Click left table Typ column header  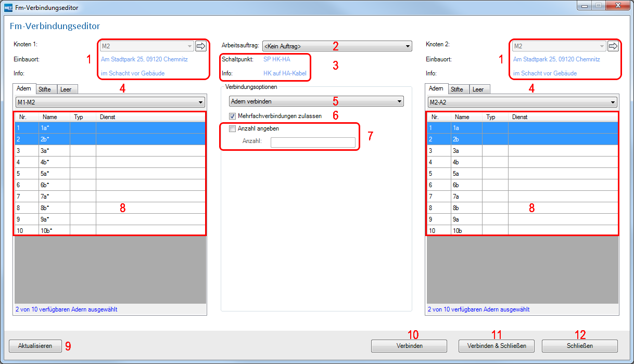click(x=83, y=117)
